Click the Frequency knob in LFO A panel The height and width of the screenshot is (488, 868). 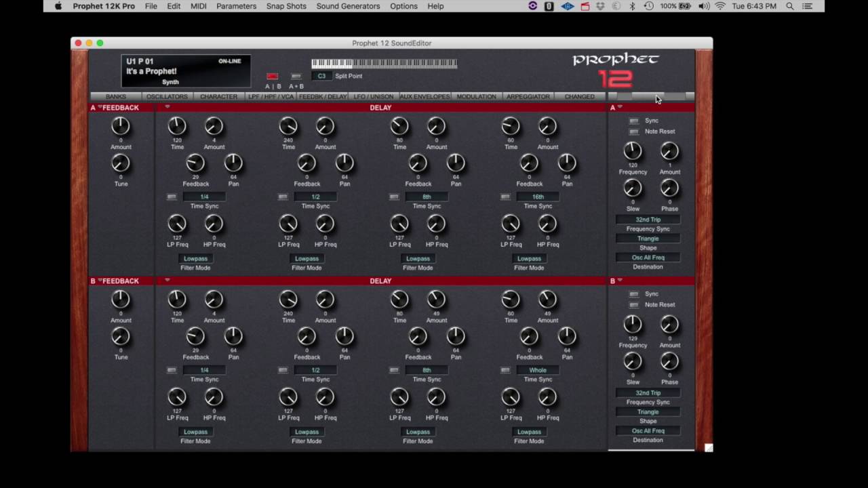tap(633, 152)
